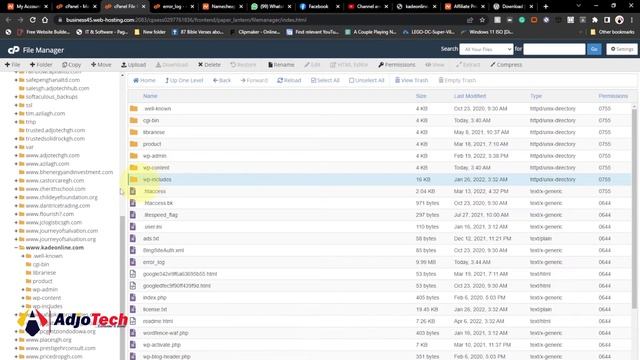Open the Upload tool
Screen dimensions: 640x360
coord(133,64)
